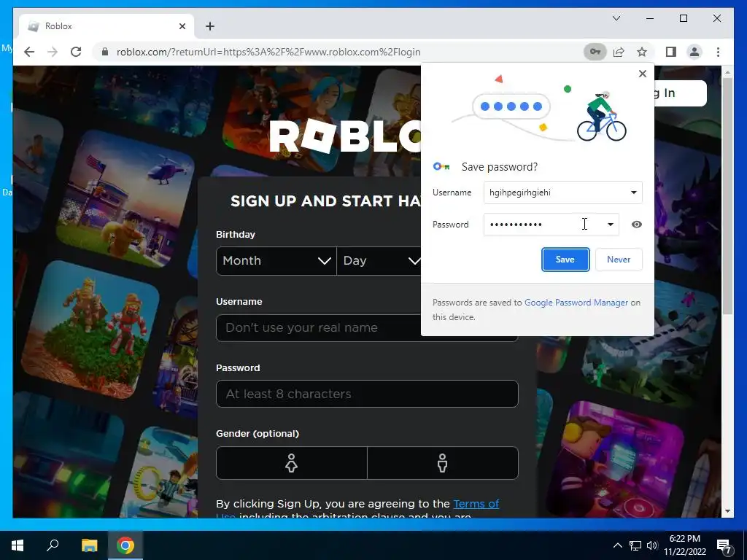Click the browser back arrow

pyautogui.click(x=29, y=52)
